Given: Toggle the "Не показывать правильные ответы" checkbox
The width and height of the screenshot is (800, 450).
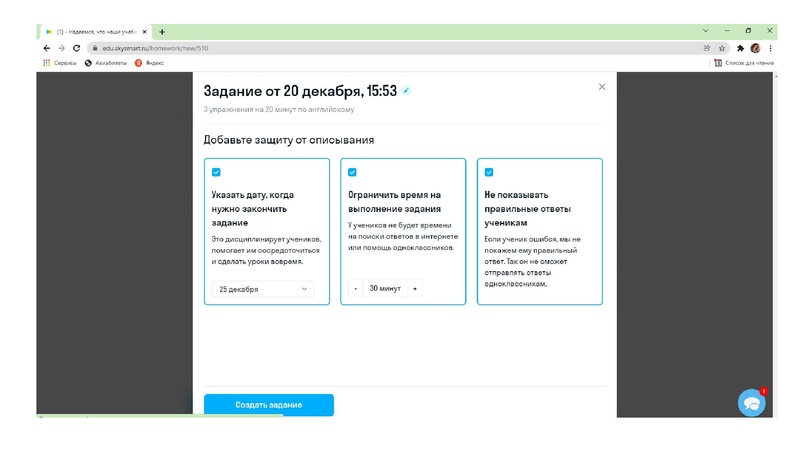Looking at the screenshot, I should [x=488, y=172].
